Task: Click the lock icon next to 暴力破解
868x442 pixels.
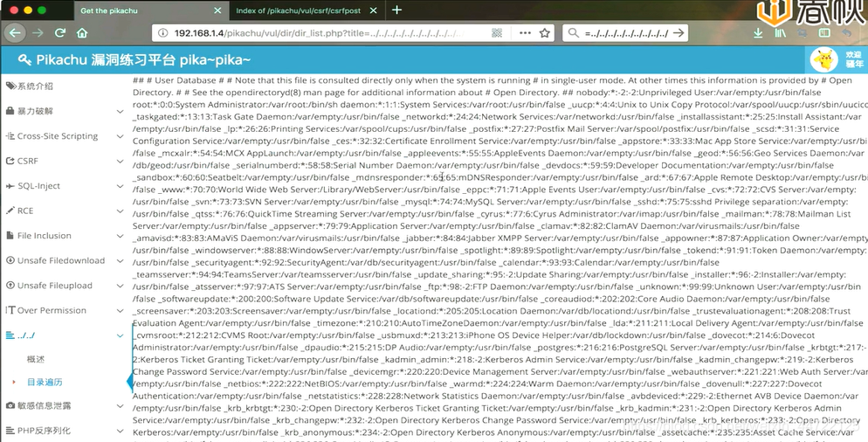Action: [x=10, y=111]
